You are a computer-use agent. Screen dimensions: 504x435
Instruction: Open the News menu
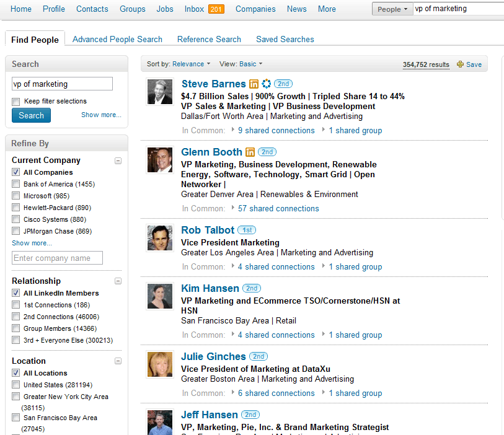(297, 9)
